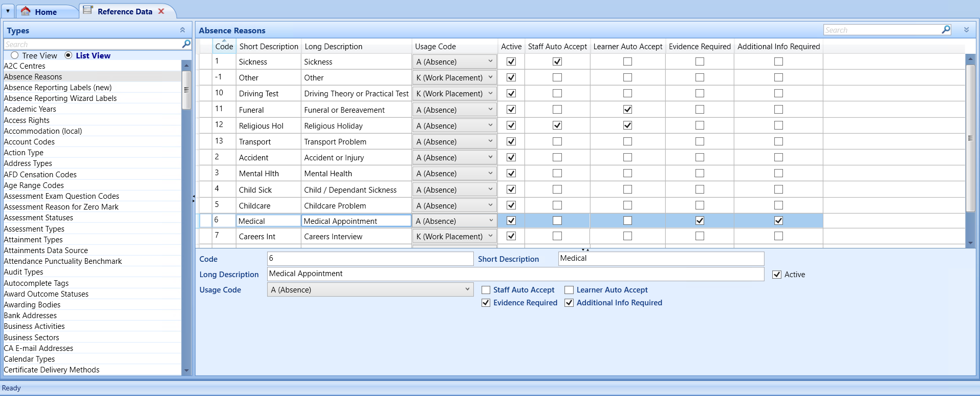Click the Absence Reasons search magnifier icon

point(946,30)
